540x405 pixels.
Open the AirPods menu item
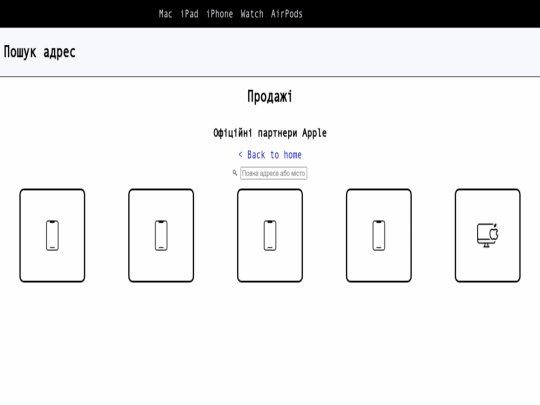[287, 14]
